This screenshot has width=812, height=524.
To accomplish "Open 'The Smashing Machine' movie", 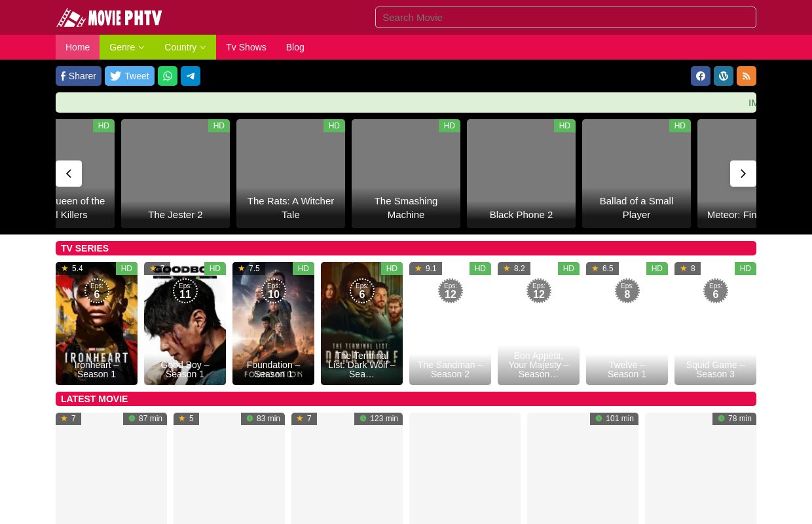I will 406,174.
